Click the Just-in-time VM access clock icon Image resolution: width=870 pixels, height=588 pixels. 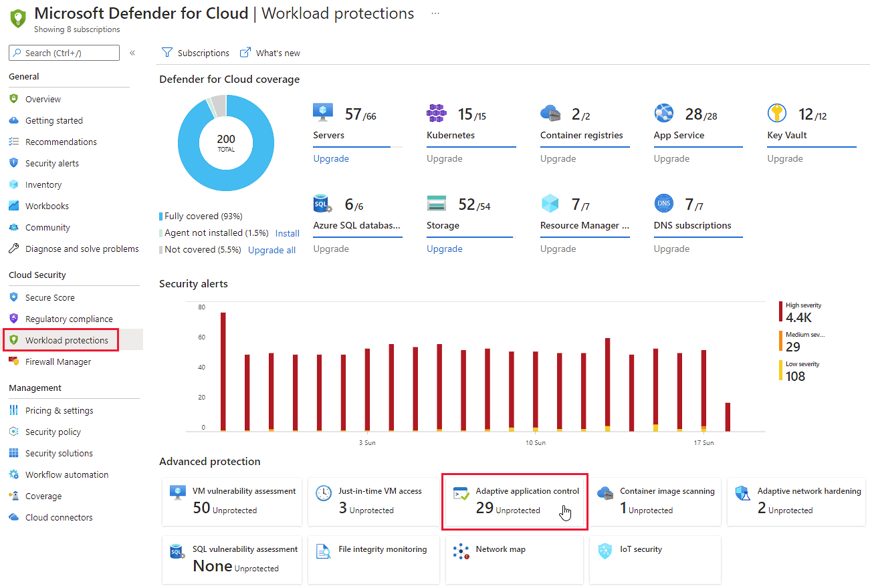click(x=324, y=493)
